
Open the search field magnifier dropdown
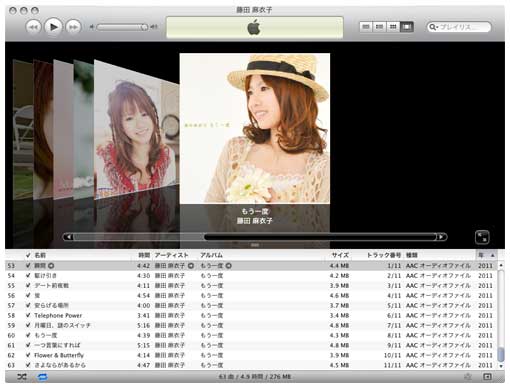coord(433,27)
